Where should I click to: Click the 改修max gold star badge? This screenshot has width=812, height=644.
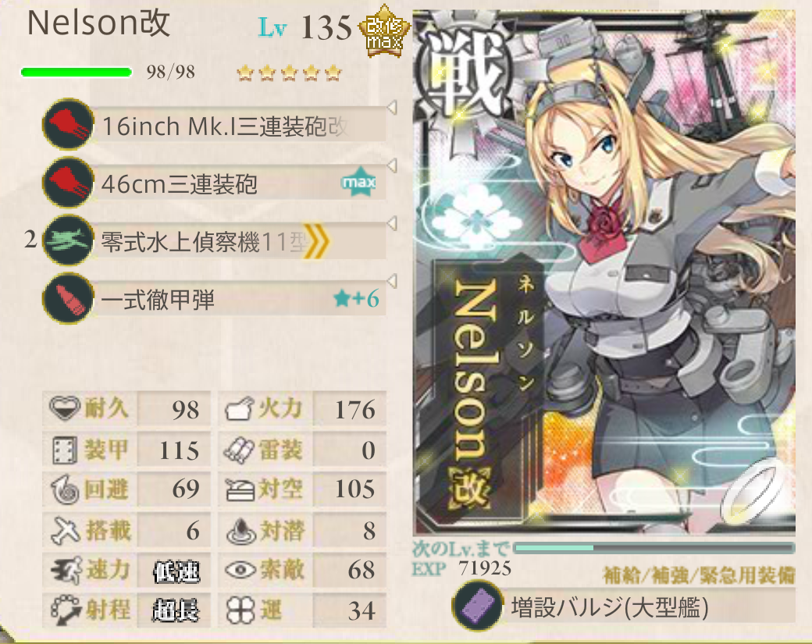tap(384, 31)
